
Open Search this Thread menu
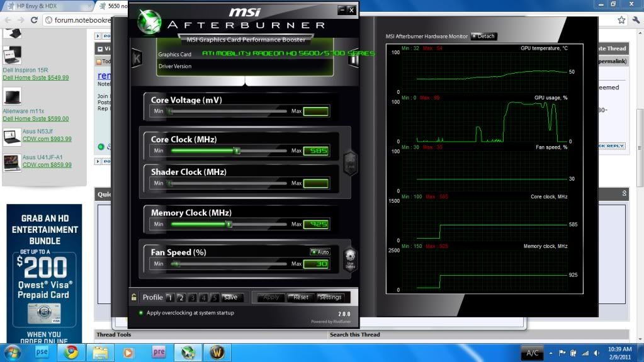[355, 334]
